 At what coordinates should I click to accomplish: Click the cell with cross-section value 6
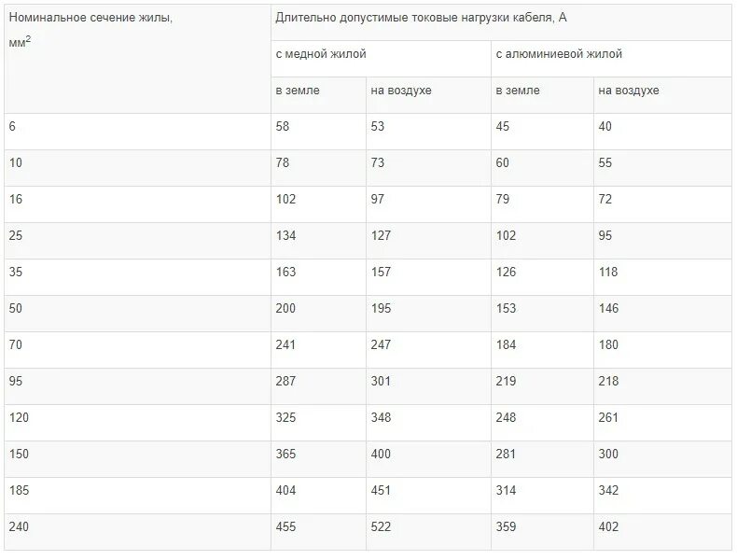tap(137, 132)
